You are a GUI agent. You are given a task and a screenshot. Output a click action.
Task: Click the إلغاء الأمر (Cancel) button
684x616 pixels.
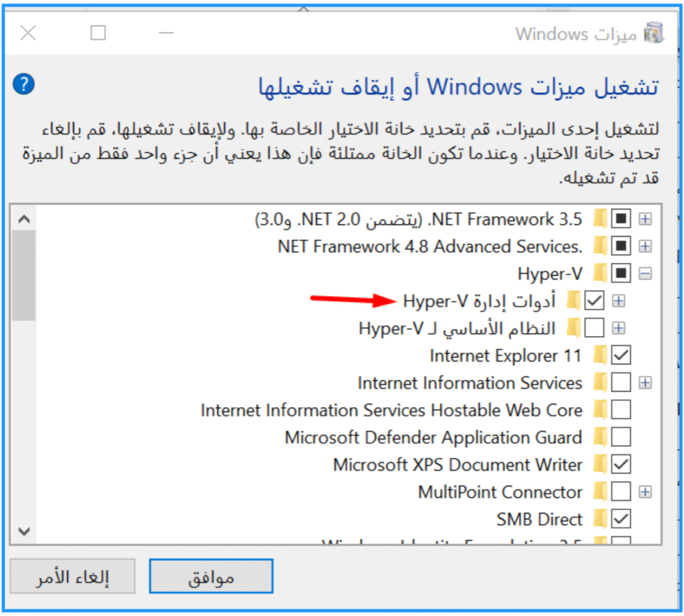pos(73,577)
